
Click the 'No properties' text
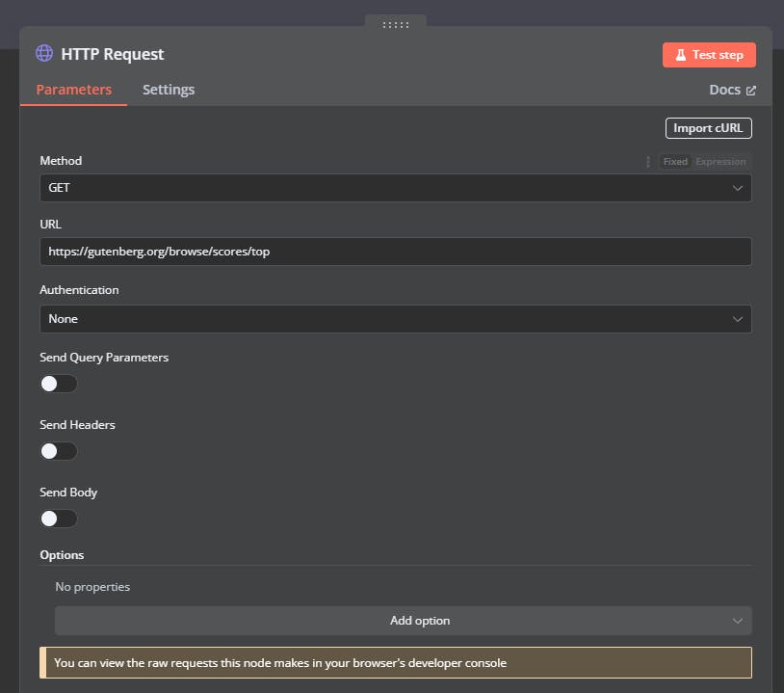pyautogui.click(x=92, y=587)
